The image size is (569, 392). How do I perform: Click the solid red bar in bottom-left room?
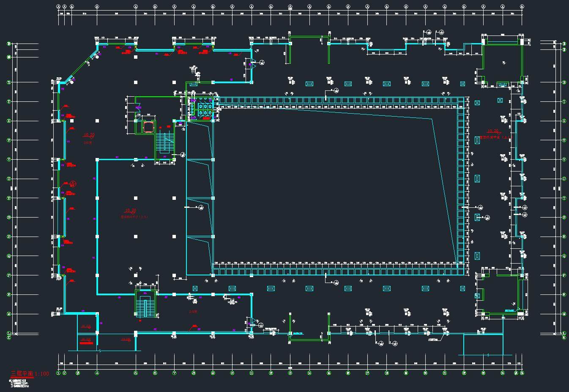pyautogui.click(x=86, y=343)
